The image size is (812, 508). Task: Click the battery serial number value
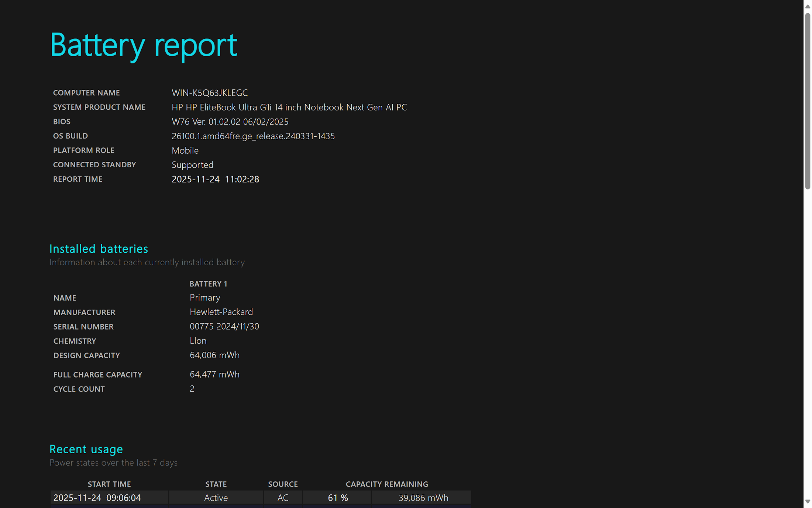pyautogui.click(x=224, y=326)
